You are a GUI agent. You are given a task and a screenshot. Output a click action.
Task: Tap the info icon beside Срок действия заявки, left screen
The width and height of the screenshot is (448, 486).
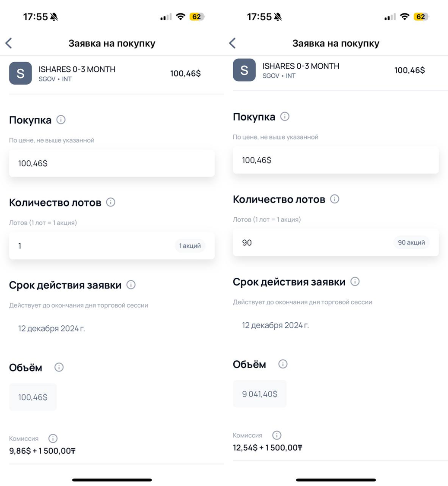(131, 285)
